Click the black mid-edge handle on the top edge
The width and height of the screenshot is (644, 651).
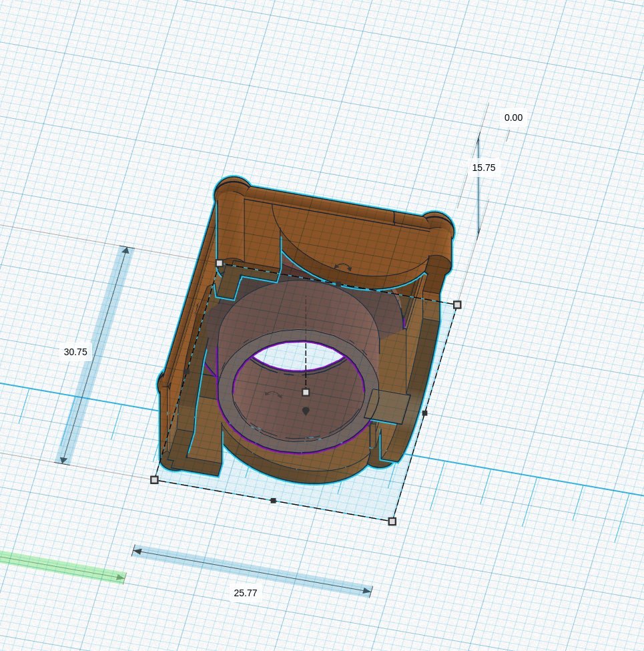pos(338,284)
